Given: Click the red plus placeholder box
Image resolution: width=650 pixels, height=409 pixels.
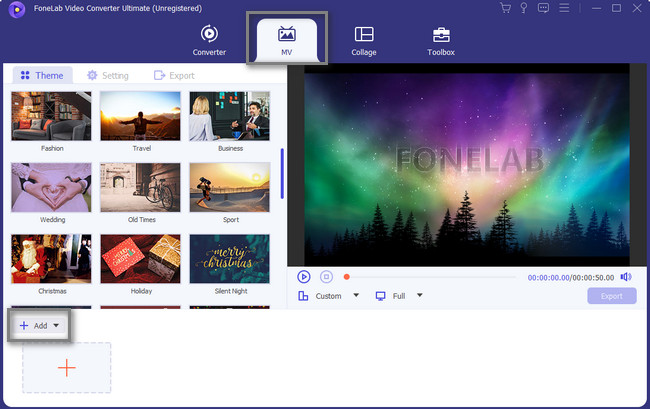Looking at the screenshot, I should 66,368.
